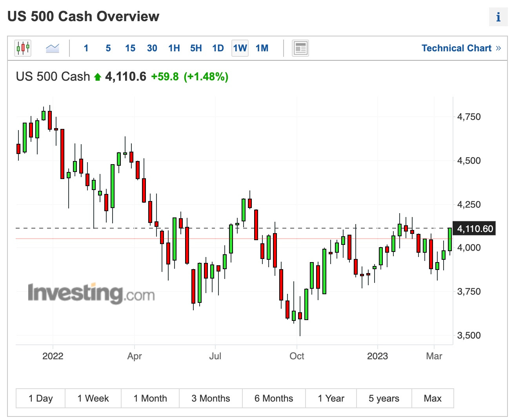
Task: Click the latest green candle on chart
Action: pos(450,239)
